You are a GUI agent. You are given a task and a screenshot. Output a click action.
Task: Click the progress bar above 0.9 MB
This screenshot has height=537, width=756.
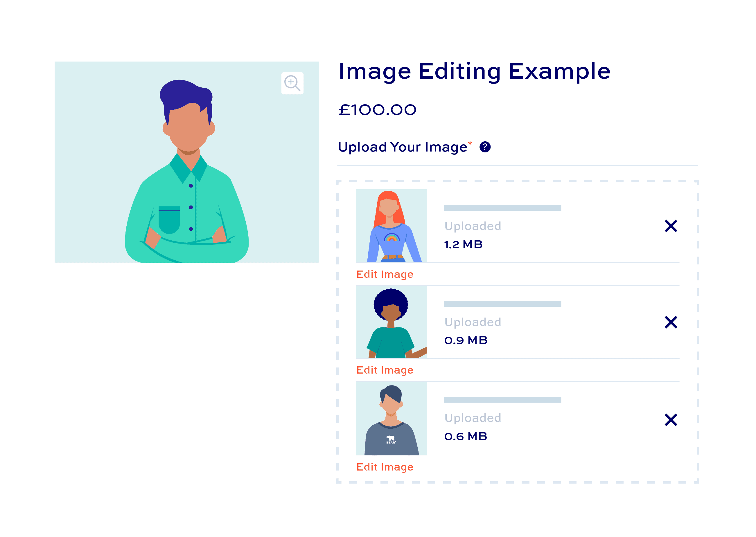[502, 304]
